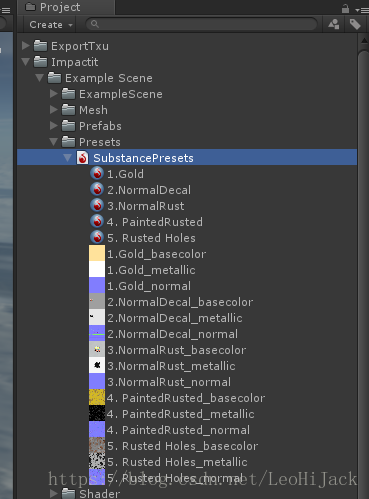Screen dimensions: 369x499
Task: Collapse the Impactit folder
Action: tap(26, 61)
